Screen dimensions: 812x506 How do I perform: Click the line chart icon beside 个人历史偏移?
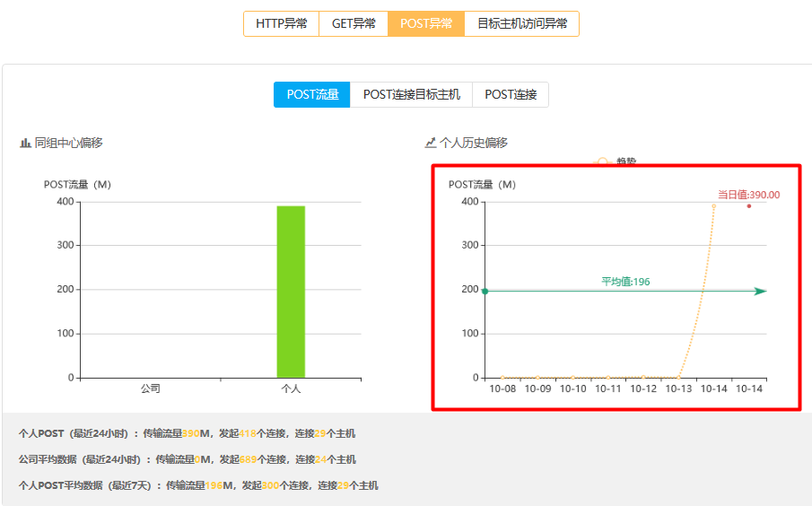(x=431, y=143)
